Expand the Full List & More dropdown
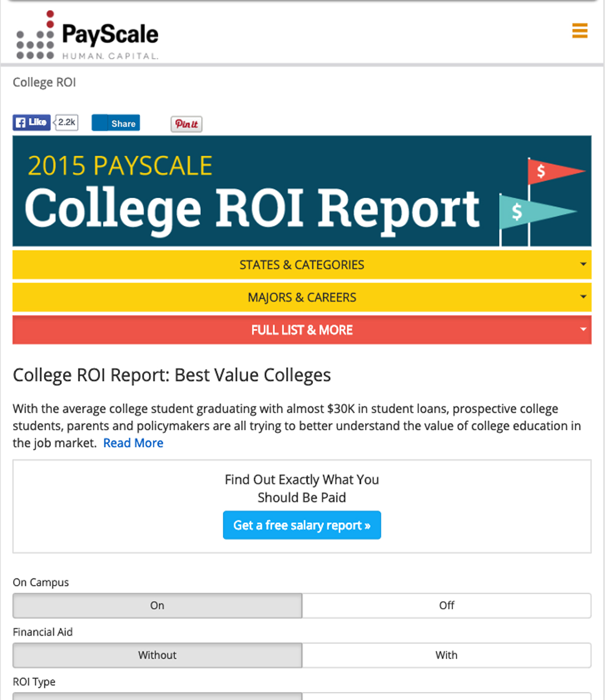This screenshot has width=605, height=700. [302, 330]
